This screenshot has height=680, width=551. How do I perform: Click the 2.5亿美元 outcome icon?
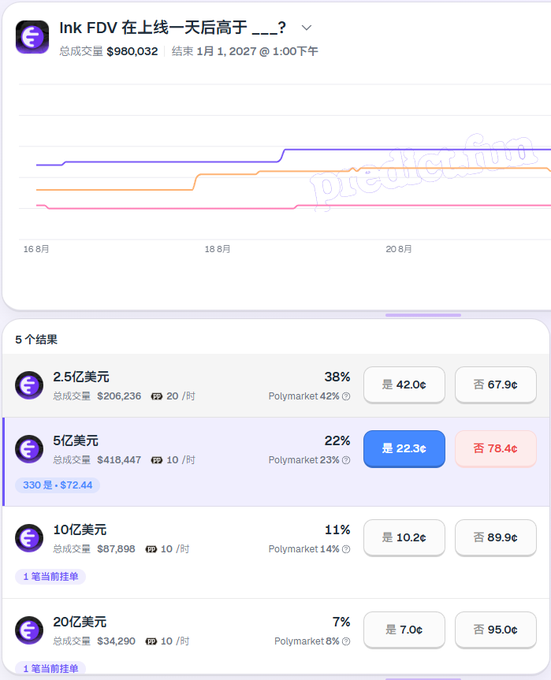pos(29,385)
